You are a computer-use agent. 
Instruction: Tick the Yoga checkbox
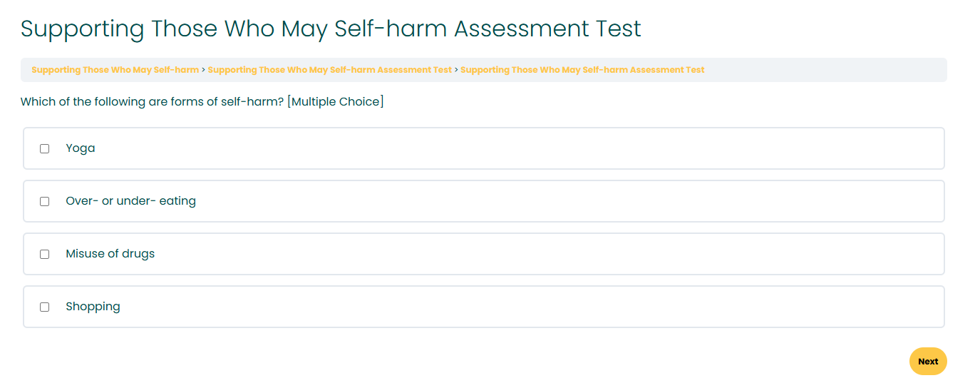point(44,148)
